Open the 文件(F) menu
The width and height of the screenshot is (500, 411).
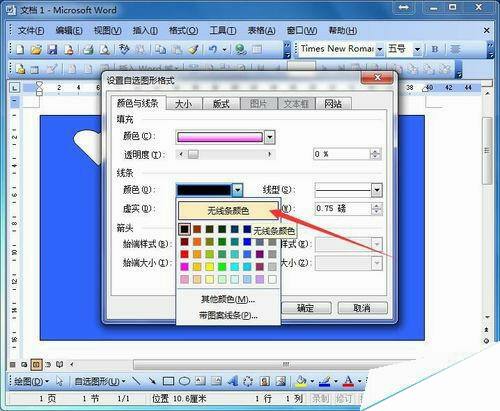pyautogui.click(x=31, y=31)
